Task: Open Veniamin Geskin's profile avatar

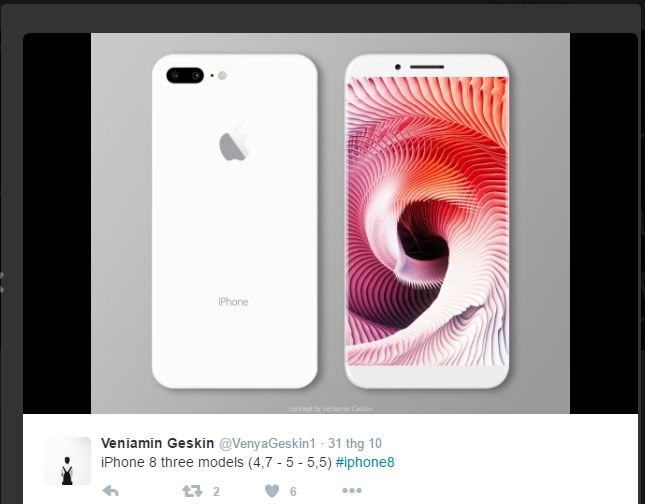Action: [x=67, y=461]
